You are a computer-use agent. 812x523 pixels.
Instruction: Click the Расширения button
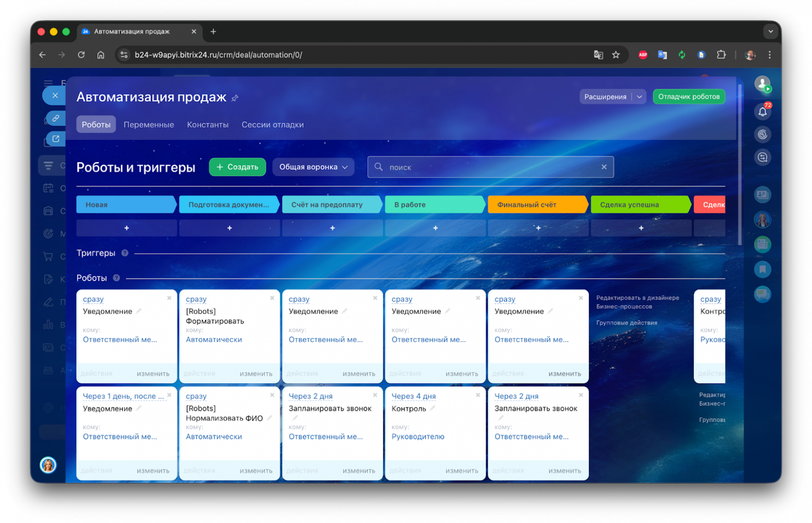click(605, 97)
